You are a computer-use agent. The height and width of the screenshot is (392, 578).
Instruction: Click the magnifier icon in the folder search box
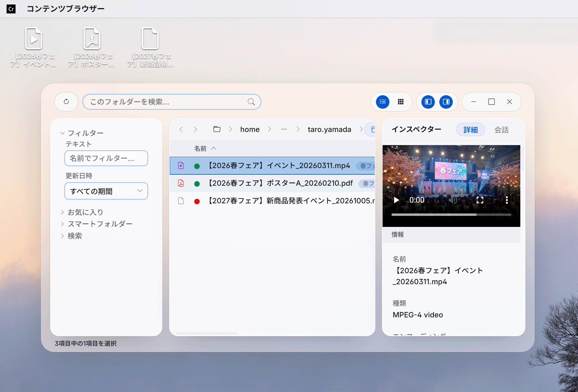(251, 102)
